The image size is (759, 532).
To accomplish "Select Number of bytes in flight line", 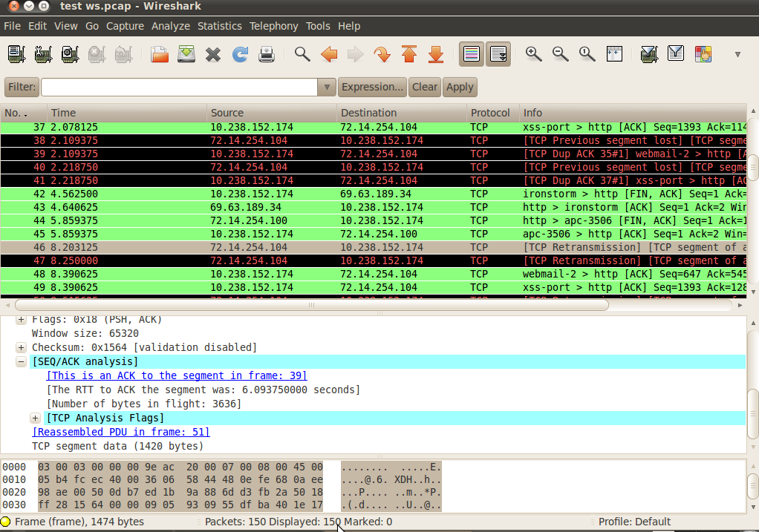I will [144, 404].
